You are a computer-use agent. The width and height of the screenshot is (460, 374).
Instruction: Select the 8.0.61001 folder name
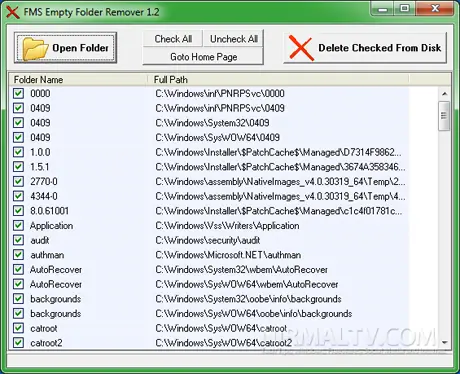(49, 211)
